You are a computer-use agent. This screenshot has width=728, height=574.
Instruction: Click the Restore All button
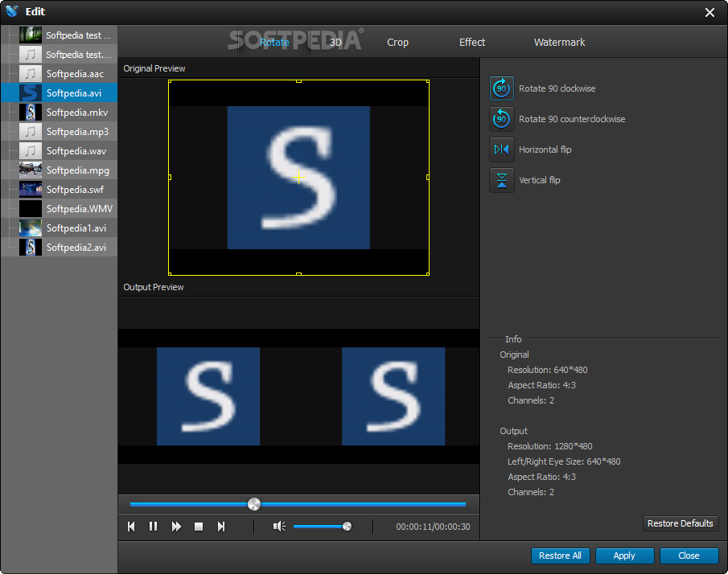pyautogui.click(x=560, y=556)
